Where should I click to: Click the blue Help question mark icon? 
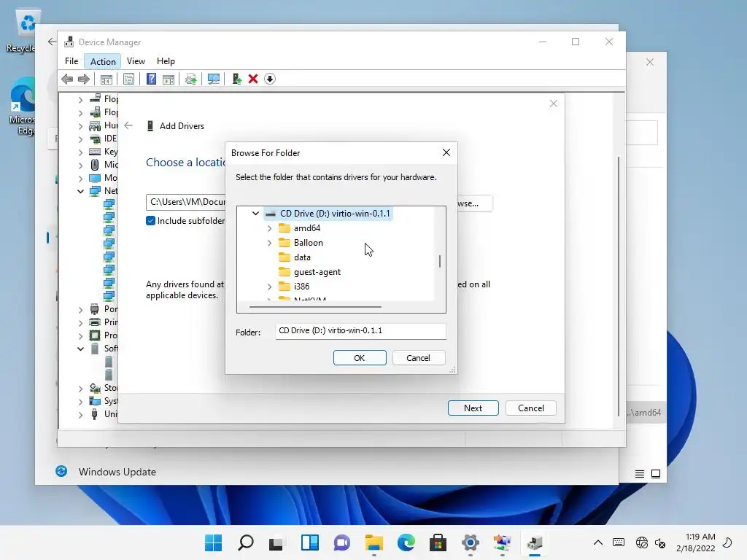151,79
